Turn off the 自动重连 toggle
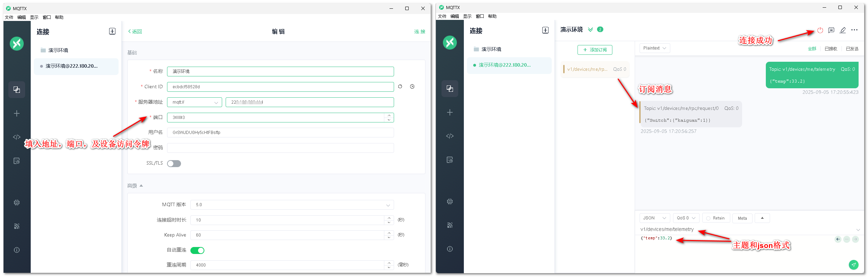This screenshot has height=277, width=868. click(x=197, y=250)
